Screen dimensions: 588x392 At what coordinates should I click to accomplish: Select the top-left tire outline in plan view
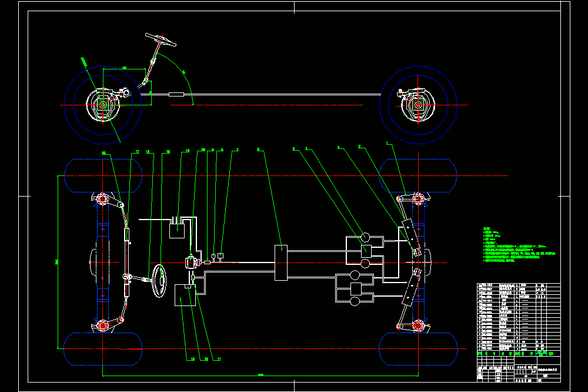click(103, 176)
